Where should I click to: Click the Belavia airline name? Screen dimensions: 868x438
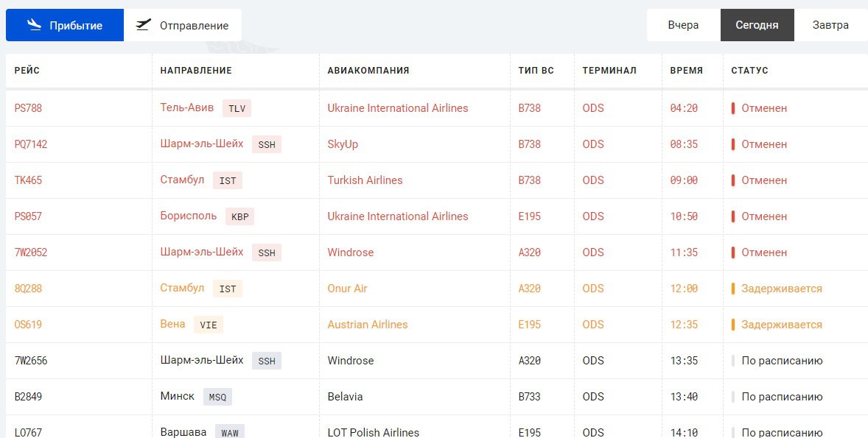[x=345, y=397]
